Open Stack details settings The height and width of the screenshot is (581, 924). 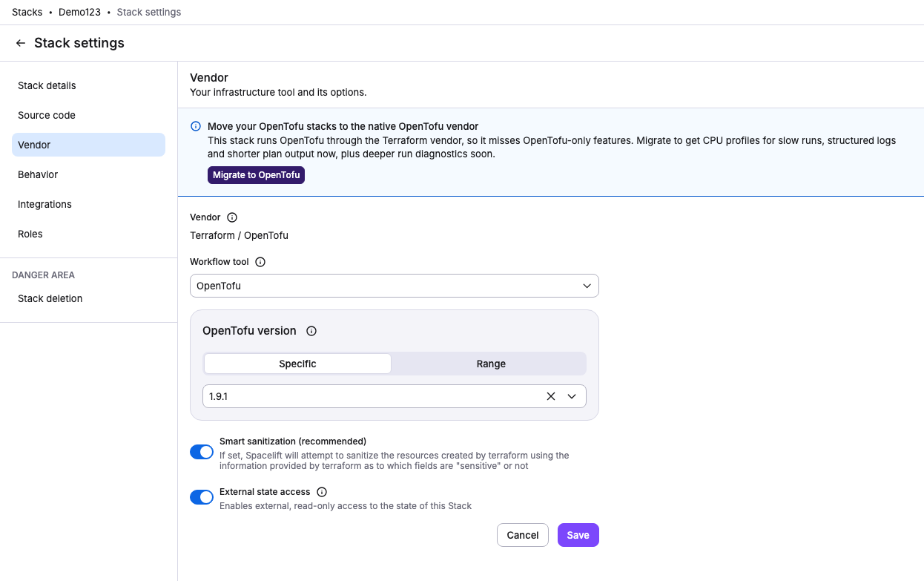pyautogui.click(x=88, y=85)
